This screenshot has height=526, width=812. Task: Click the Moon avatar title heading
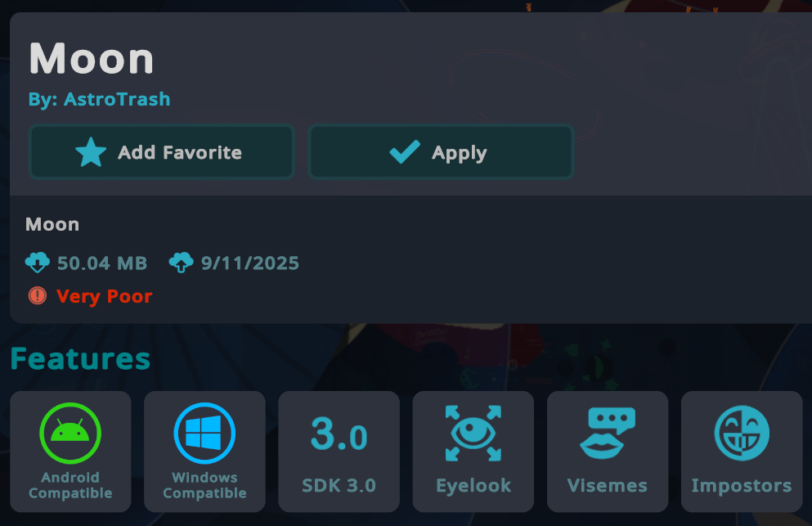pyautogui.click(x=92, y=59)
